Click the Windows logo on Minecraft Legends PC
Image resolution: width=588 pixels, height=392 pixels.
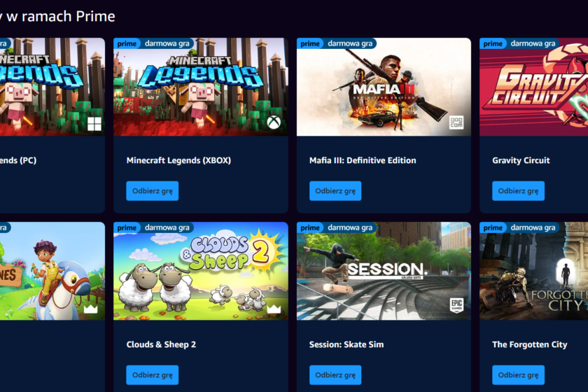(x=94, y=123)
